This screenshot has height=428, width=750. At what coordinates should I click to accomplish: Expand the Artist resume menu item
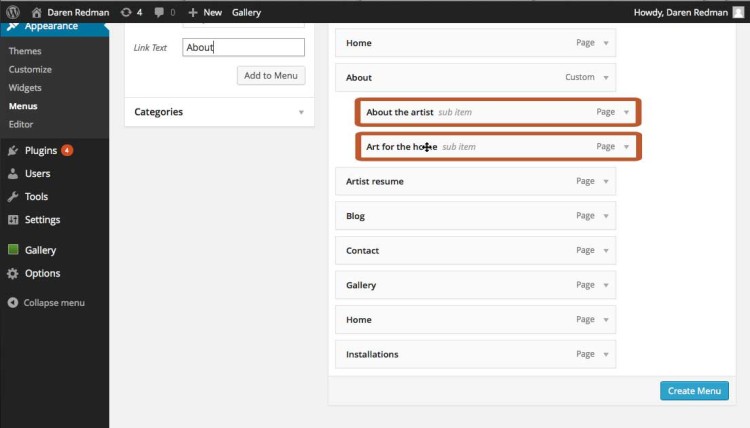coord(606,181)
